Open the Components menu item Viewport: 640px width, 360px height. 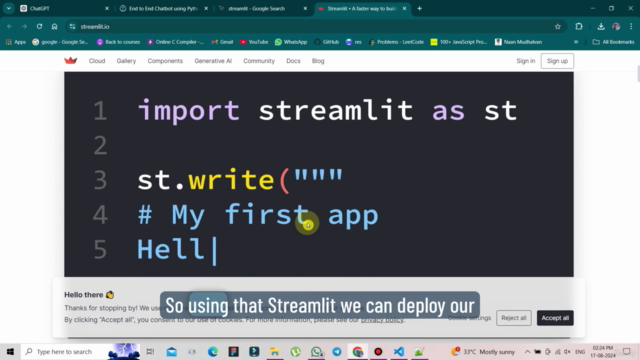[x=165, y=61]
